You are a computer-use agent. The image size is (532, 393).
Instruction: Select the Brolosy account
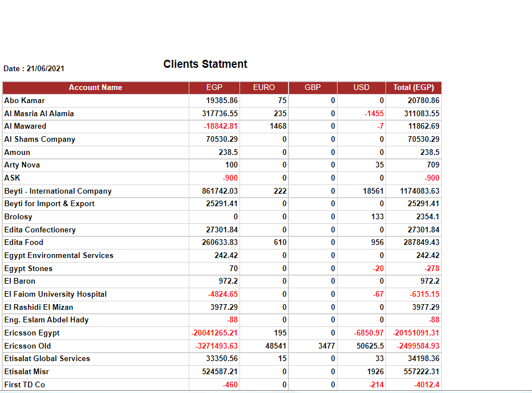[18, 217]
